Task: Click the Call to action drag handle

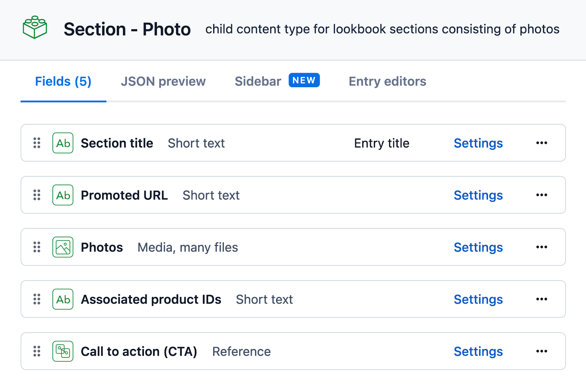Action: click(37, 351)
